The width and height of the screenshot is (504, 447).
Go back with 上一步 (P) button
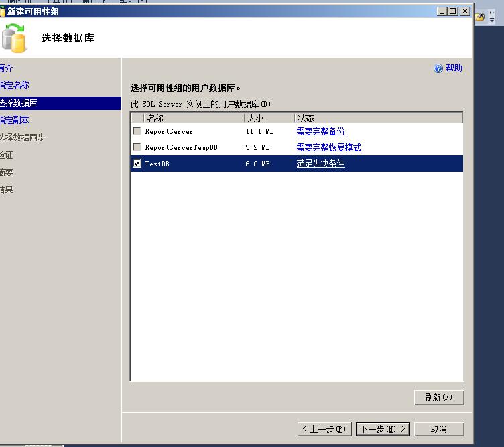tap(324, 429)
